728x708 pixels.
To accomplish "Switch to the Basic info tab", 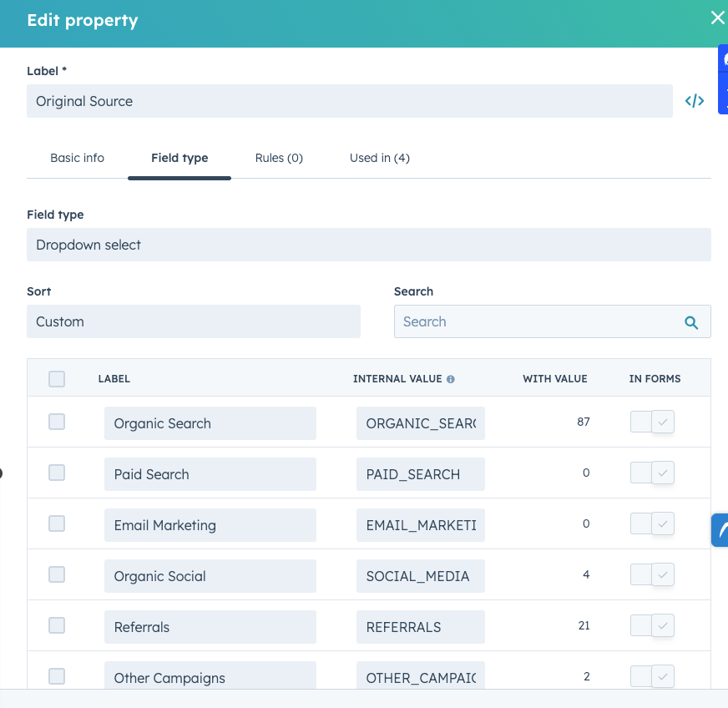I will pos(77,158).
